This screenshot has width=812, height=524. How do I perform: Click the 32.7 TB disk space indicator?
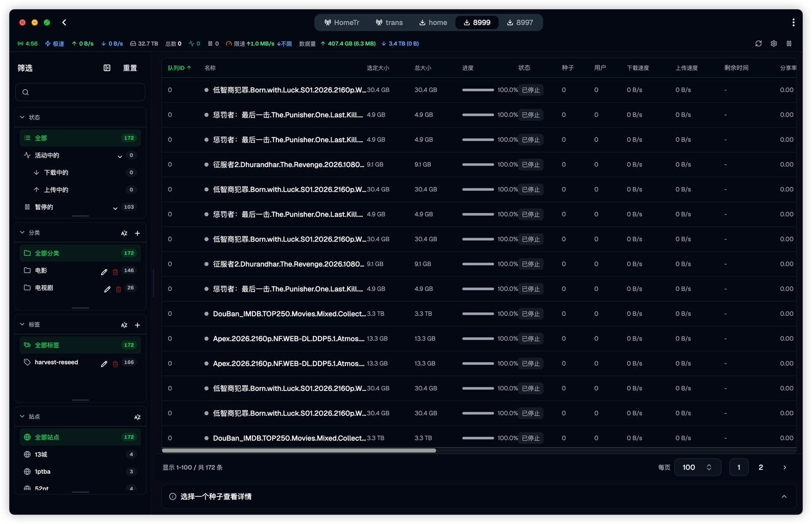pos(144,44)
